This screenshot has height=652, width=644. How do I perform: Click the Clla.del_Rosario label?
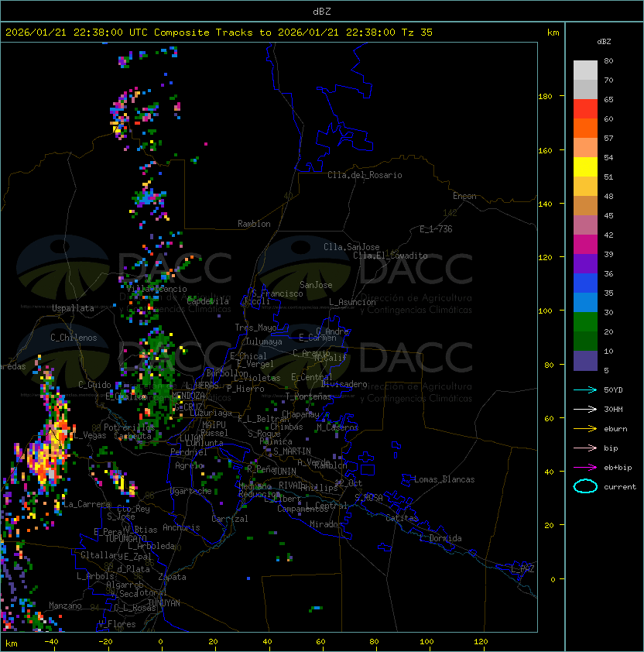click(365, 175)
